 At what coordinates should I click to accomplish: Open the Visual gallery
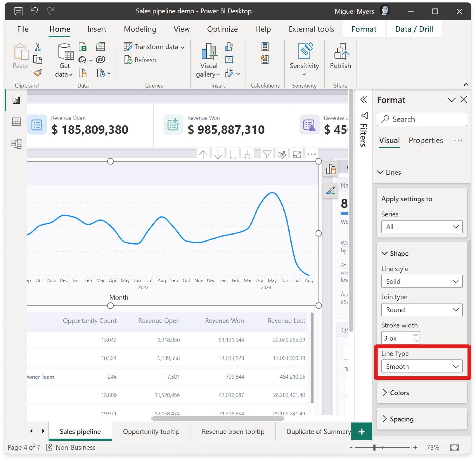pyautogui.click(x=209, y=60)
